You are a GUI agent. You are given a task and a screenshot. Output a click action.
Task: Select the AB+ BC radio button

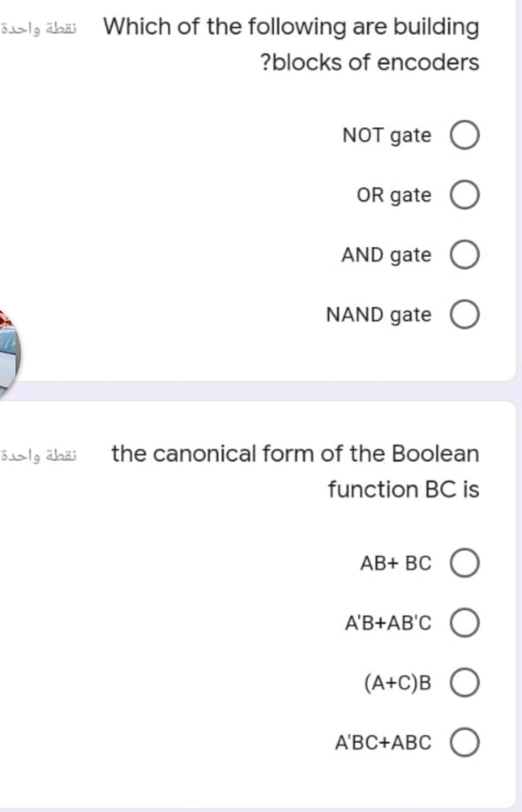tap(465, 564)
